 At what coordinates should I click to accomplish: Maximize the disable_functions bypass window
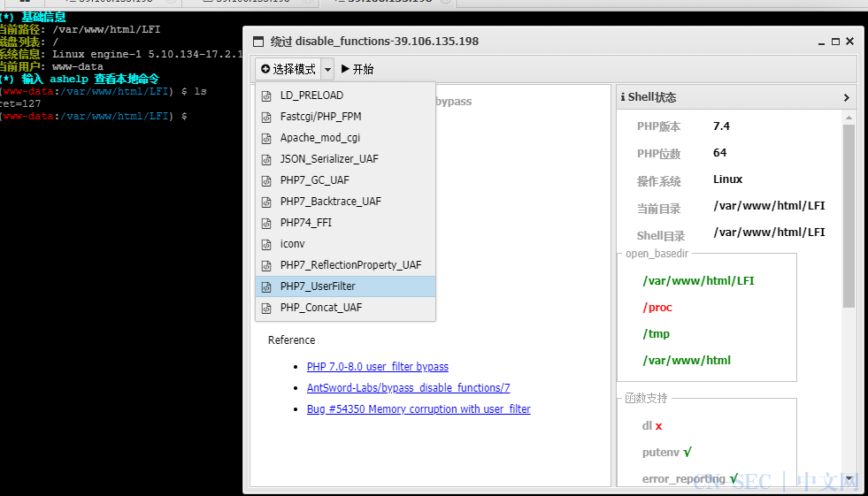835,42
